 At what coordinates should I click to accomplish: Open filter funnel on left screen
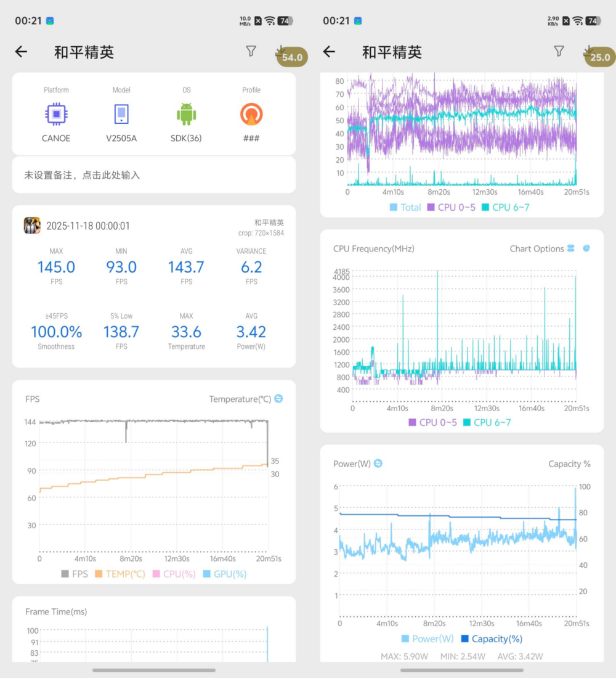point(251,51)
